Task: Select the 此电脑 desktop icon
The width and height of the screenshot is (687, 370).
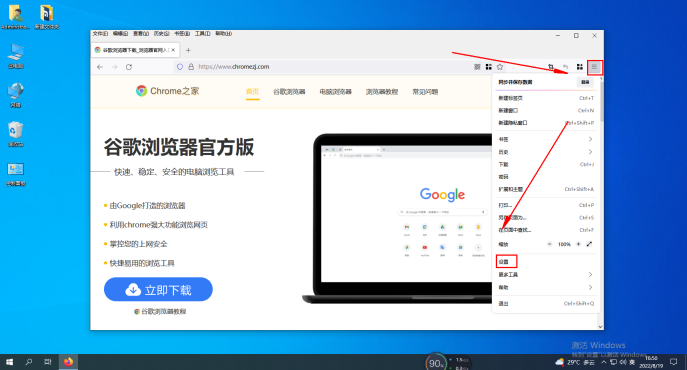Action: point(16,56)
